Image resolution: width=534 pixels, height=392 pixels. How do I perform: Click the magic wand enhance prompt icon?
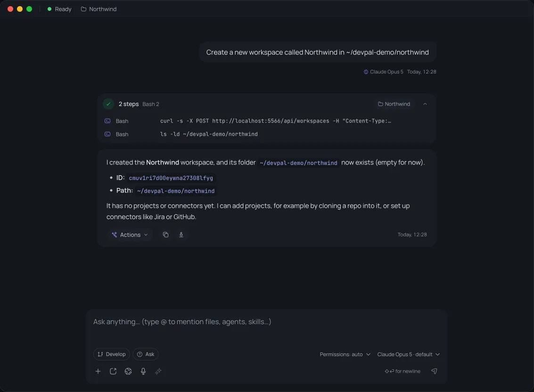coord(158,371)
